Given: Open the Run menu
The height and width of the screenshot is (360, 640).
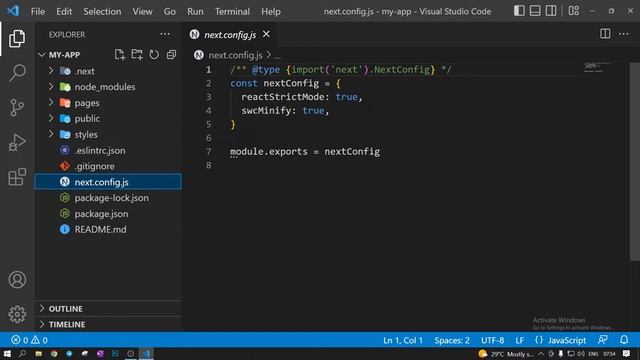Looking at the screenshot, I should coord(195,11).
